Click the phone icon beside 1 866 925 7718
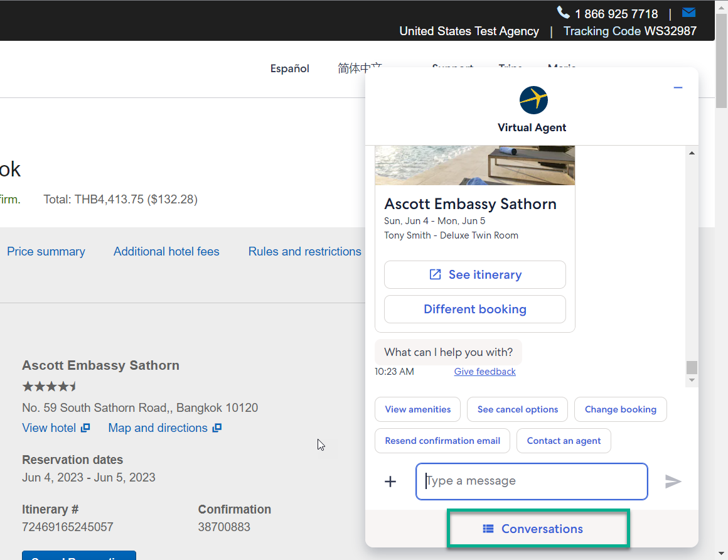Image resolution: width=728 pixels, height=560 pixels. click(563, 13)
